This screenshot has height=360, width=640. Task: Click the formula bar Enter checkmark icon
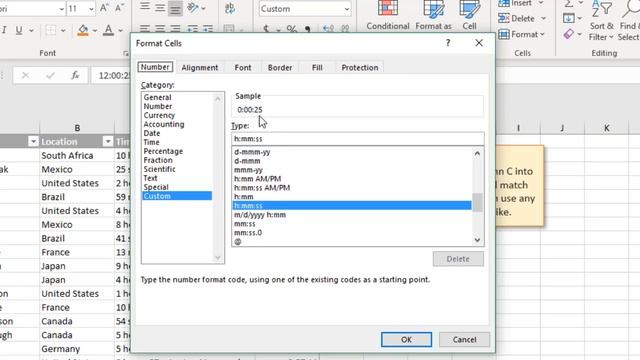click(50, 76)
